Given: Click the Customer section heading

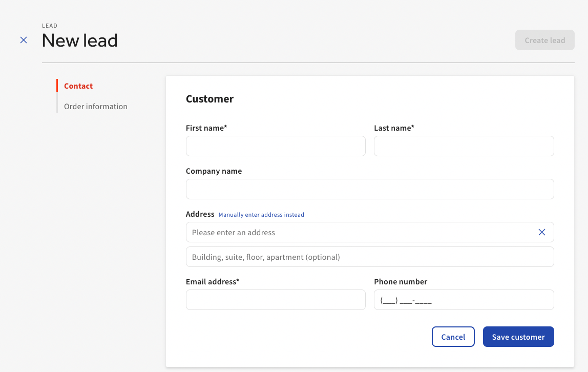Looking at the screenshot, I should 209,99.
